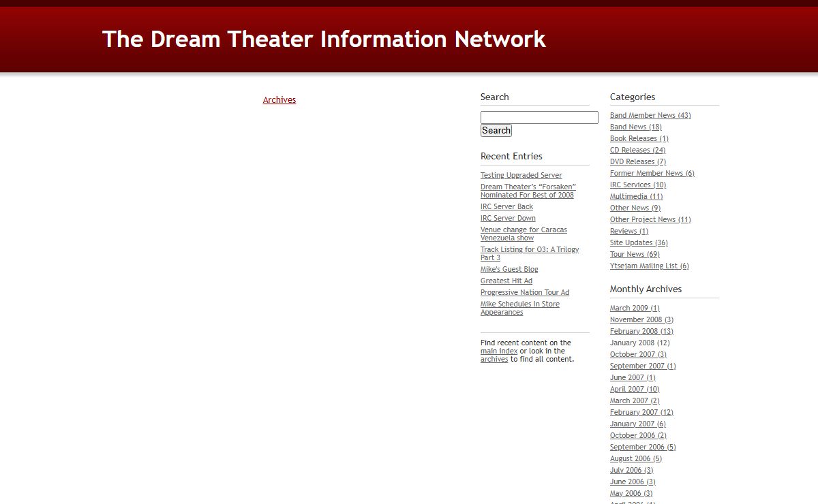Open October 2006 (2) archive

(638, 435)
